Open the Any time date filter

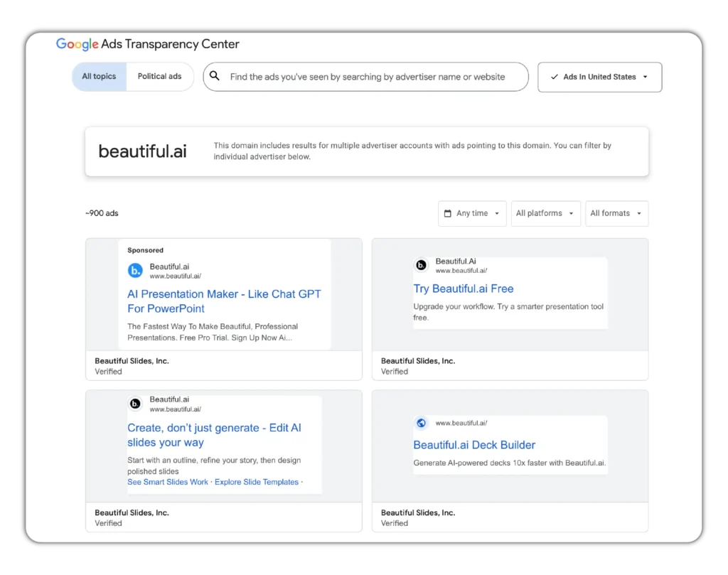pos(472,213)
